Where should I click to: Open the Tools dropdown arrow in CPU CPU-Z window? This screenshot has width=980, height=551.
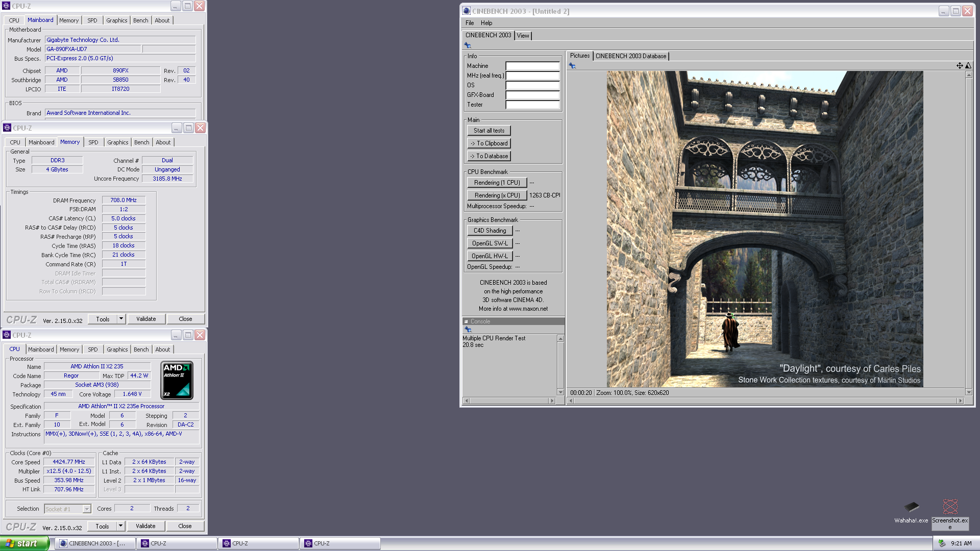coord(121,526)
